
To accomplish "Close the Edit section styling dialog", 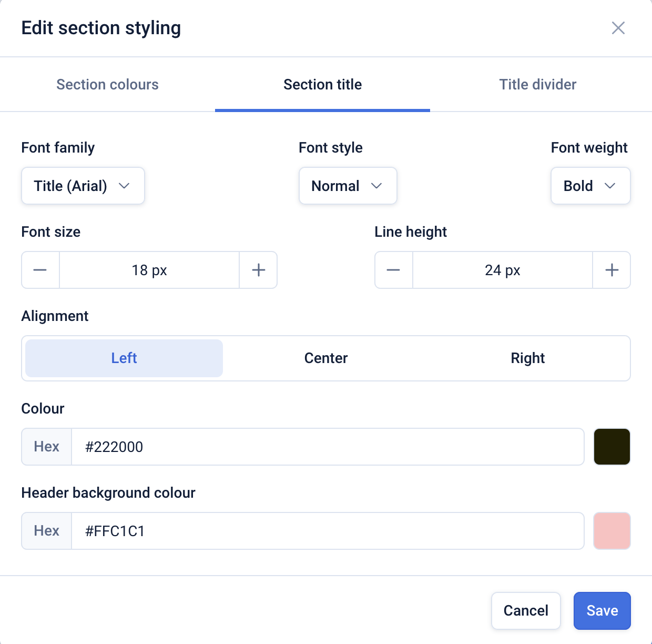I will click(618, 28).
